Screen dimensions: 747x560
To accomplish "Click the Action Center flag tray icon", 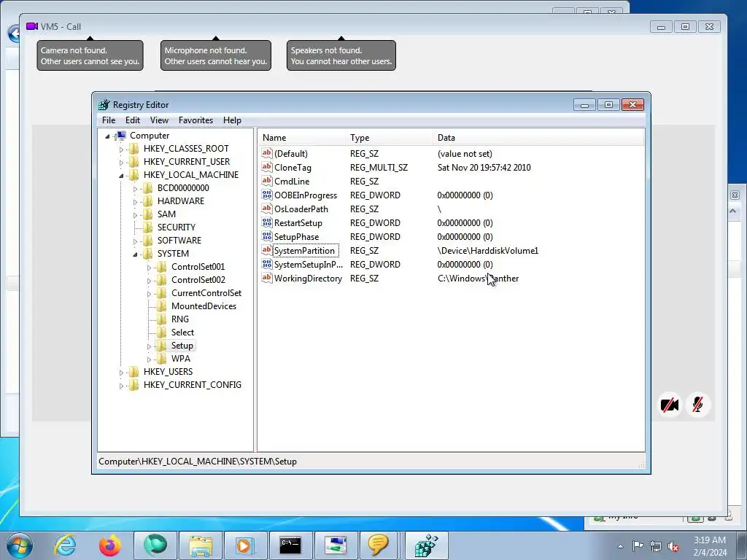I will pyautogui.click(x=638, y=545).
